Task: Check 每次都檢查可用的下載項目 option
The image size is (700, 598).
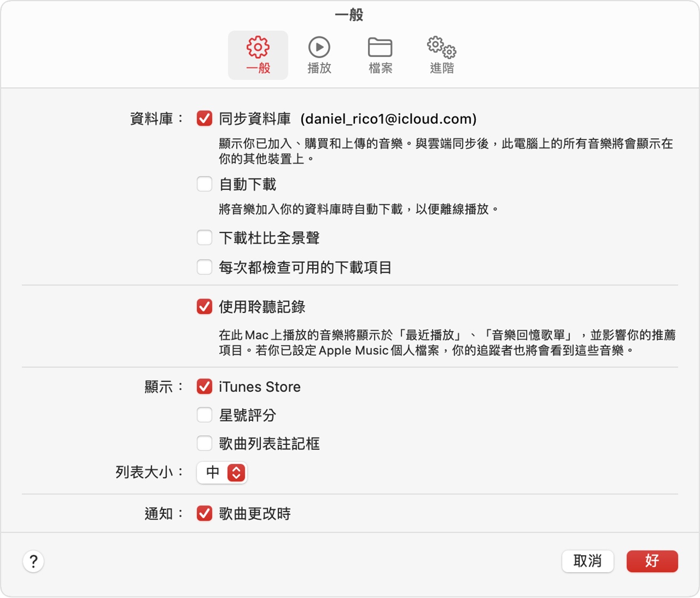Action: pos(204,267)
